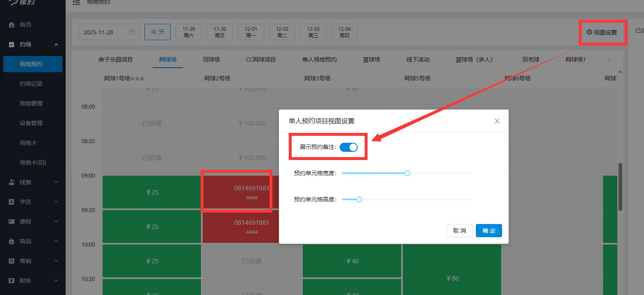The width and height of the screenshot is (644, 295).
Task: Click the green ¥80 cell
Action: pos(452,270)
